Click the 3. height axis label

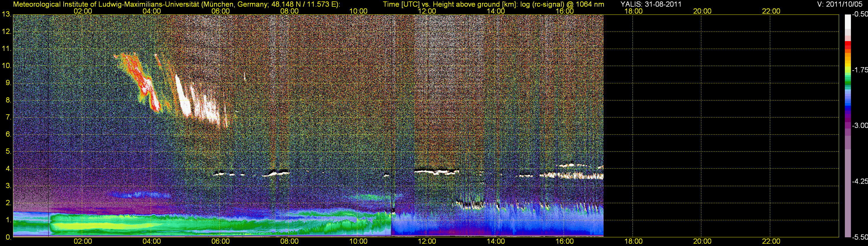point(8,186)
